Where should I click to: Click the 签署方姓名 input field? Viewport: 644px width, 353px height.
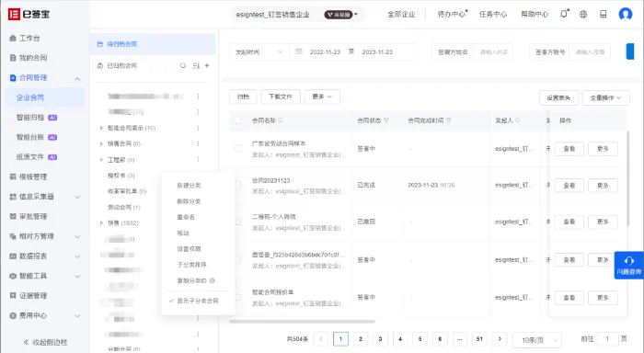point(493,52)
